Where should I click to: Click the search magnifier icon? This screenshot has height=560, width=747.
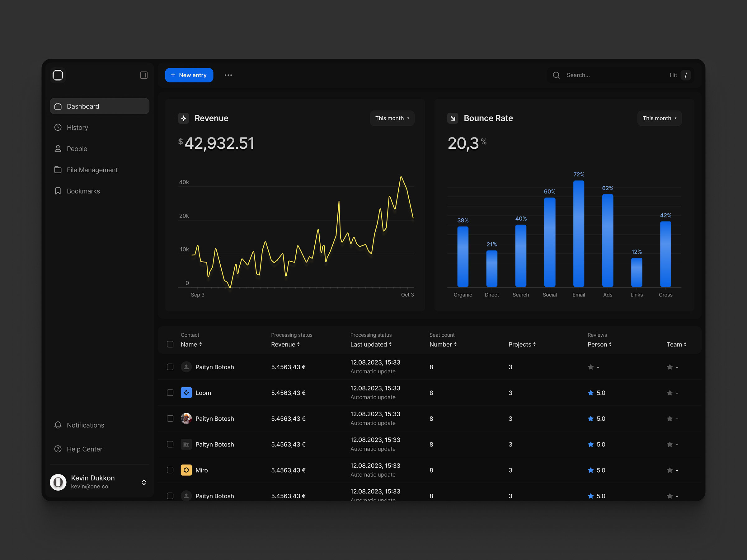[556, 75]
